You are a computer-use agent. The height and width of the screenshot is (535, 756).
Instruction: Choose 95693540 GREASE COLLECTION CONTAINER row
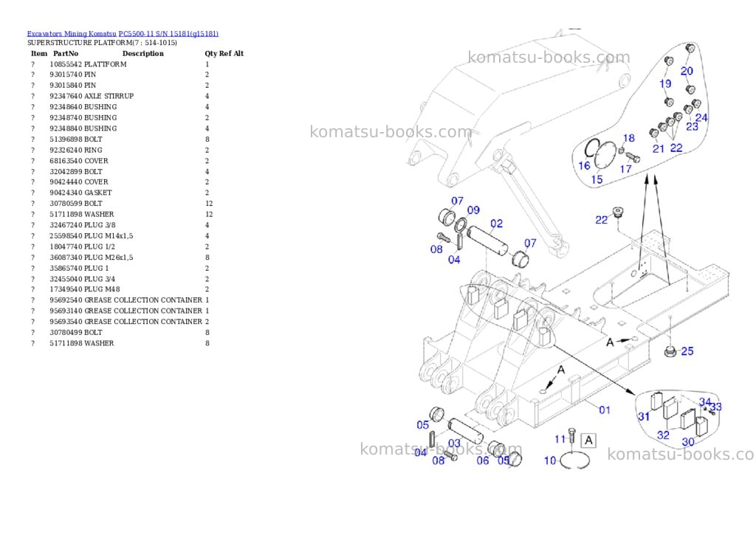pyautogui.click(x=120, y=322)
